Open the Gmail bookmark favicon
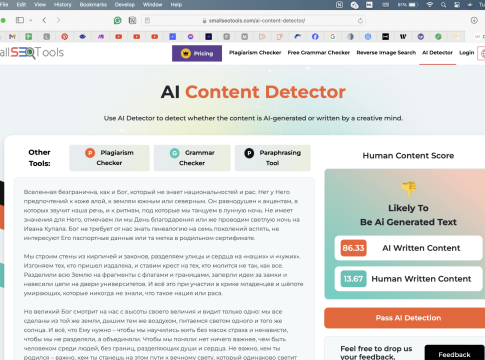This screenshot has height=360, width=485. click(12, 37)
